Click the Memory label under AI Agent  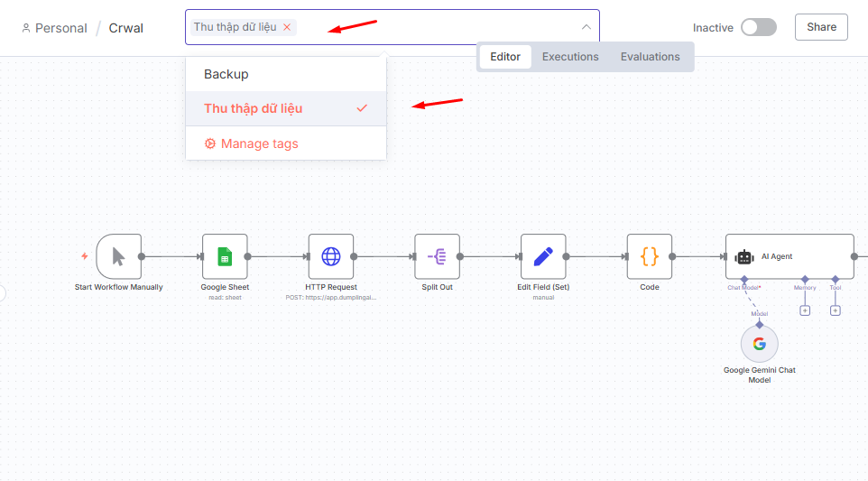coord(805,287)
